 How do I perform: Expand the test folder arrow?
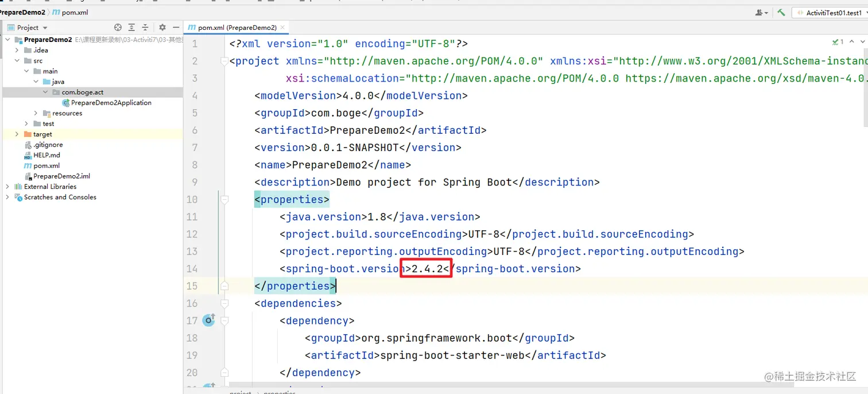[26, 123]
